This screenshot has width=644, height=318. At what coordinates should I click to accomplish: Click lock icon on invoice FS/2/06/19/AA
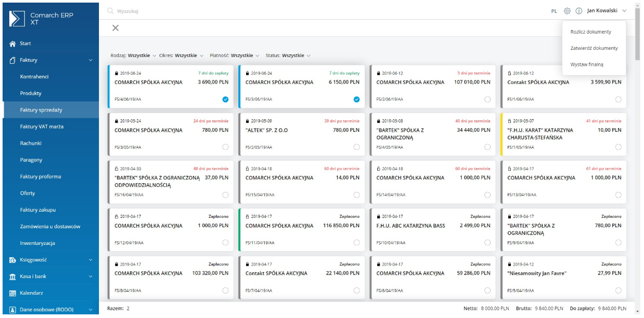tap(378, 73)
